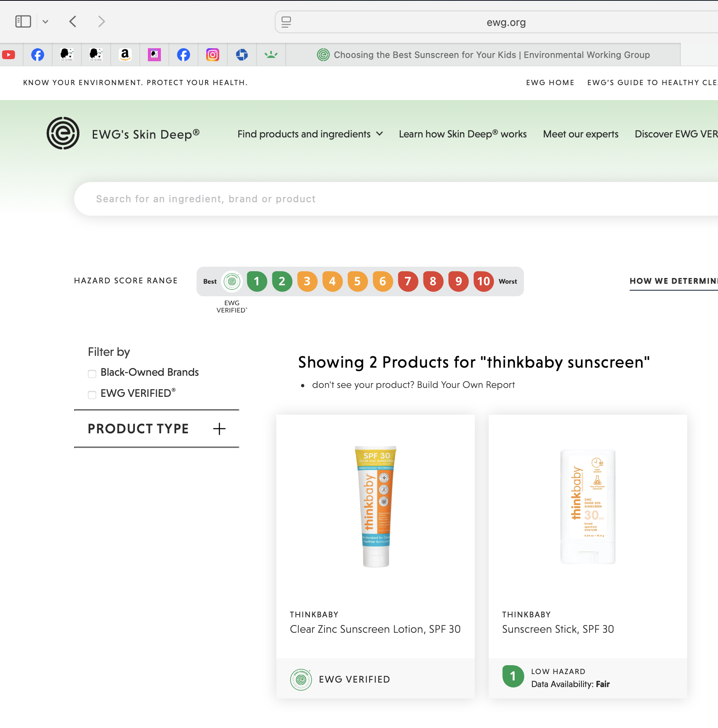Click the ingredient, brand or product search field

396,199
